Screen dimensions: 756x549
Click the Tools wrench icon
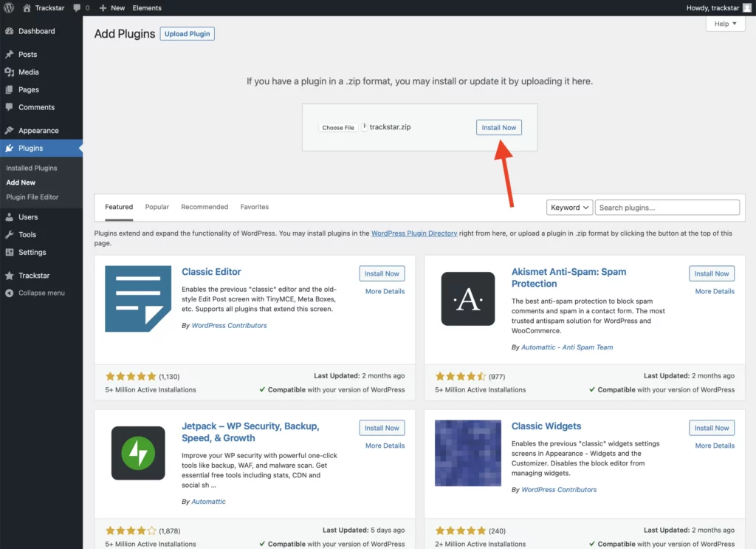click(9, 234)
